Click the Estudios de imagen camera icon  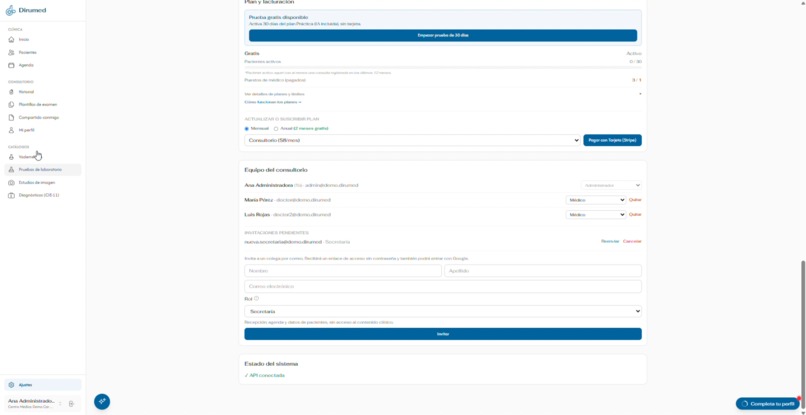pyautogui.click(x=11, y=183)
